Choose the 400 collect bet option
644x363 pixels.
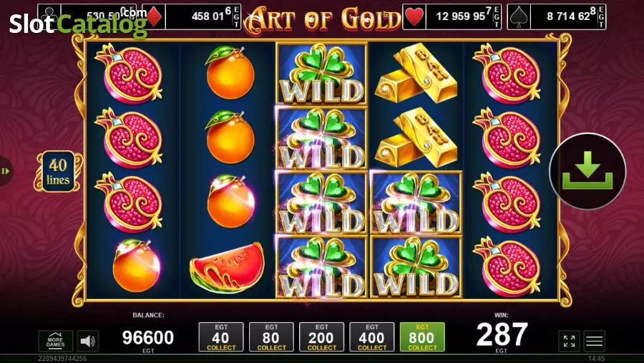point(371,337)
